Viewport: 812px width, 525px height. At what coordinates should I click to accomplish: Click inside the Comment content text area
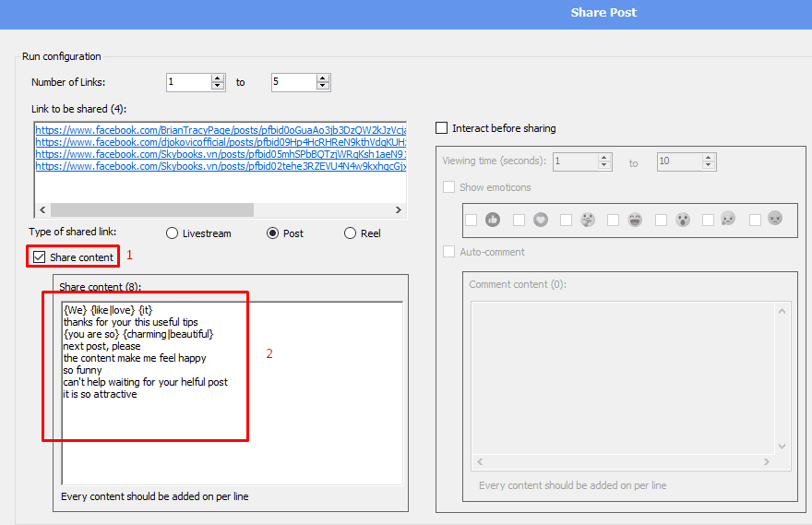(x=624, y=378)
